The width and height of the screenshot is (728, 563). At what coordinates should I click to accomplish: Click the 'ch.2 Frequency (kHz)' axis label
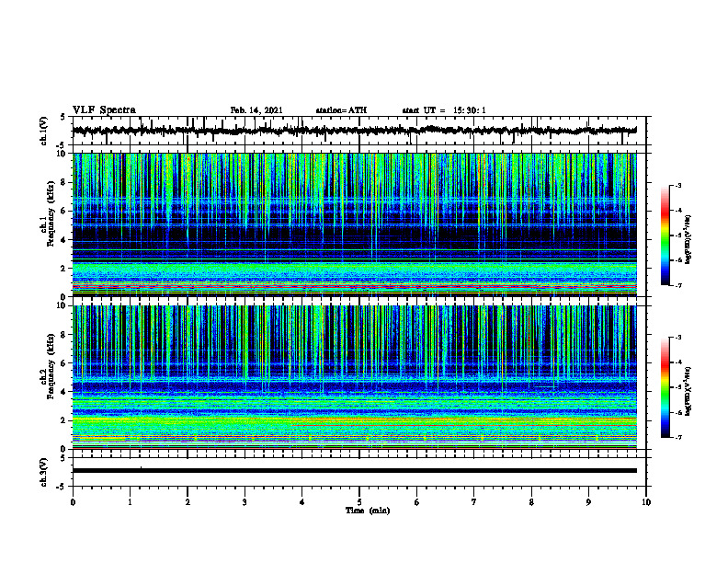48,366
